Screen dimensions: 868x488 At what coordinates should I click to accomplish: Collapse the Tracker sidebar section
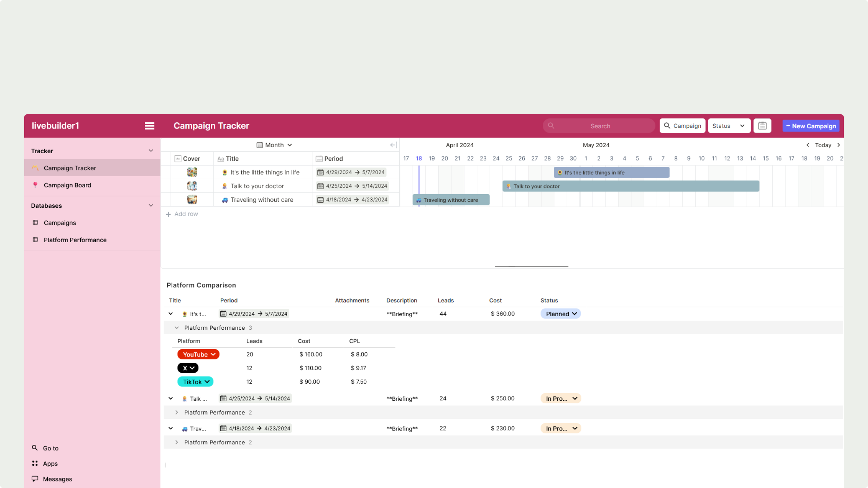pos(151,151)
